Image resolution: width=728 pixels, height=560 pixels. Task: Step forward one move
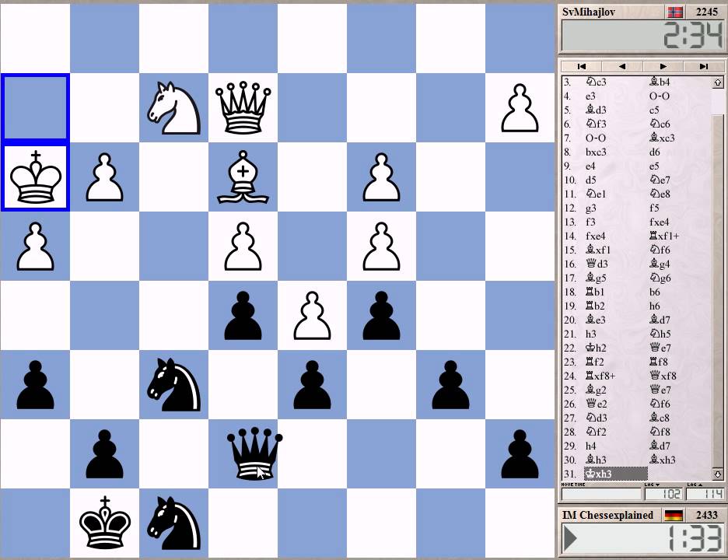pyautogui.click(x=663, y=66)
